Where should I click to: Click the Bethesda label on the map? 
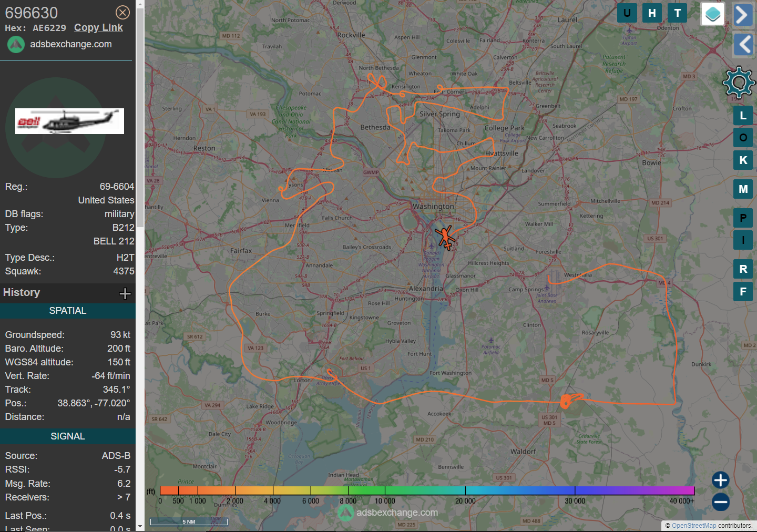tap(375, 127)
